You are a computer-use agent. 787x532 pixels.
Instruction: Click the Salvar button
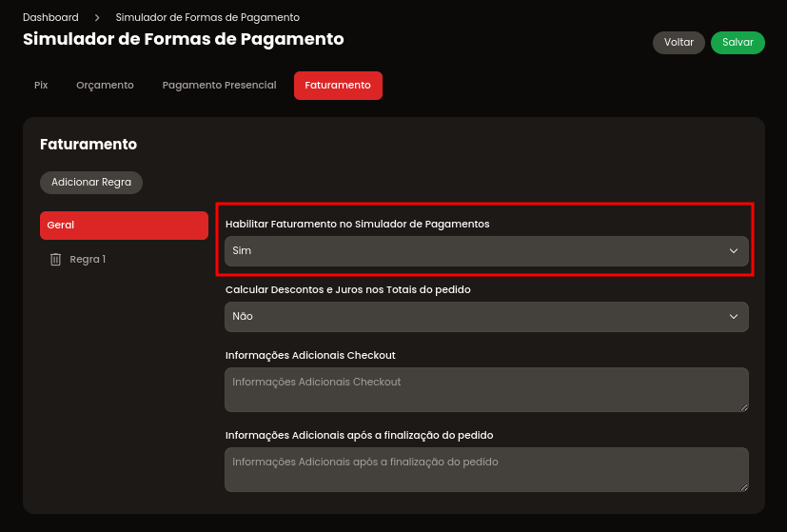[x=738, y=43]
